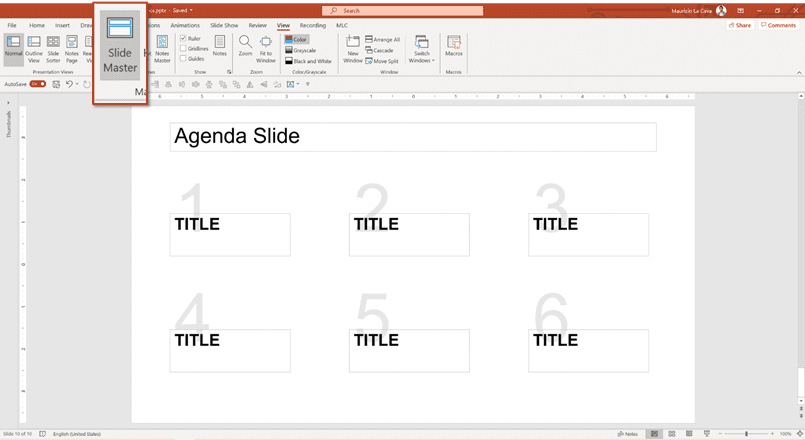Click the zoom percentage 100% label
805x440 pixels.
click(785, 434)
